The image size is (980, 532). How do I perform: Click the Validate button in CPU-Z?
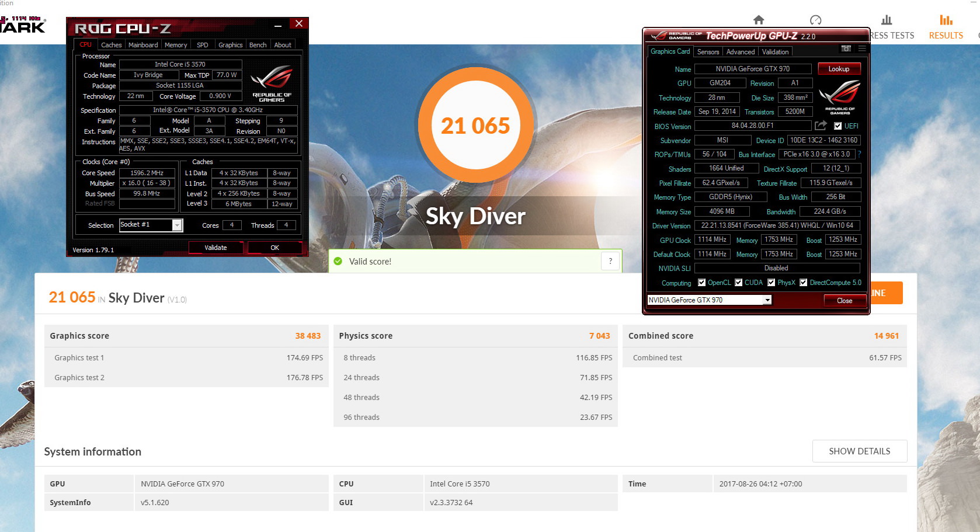pos(216,248)
